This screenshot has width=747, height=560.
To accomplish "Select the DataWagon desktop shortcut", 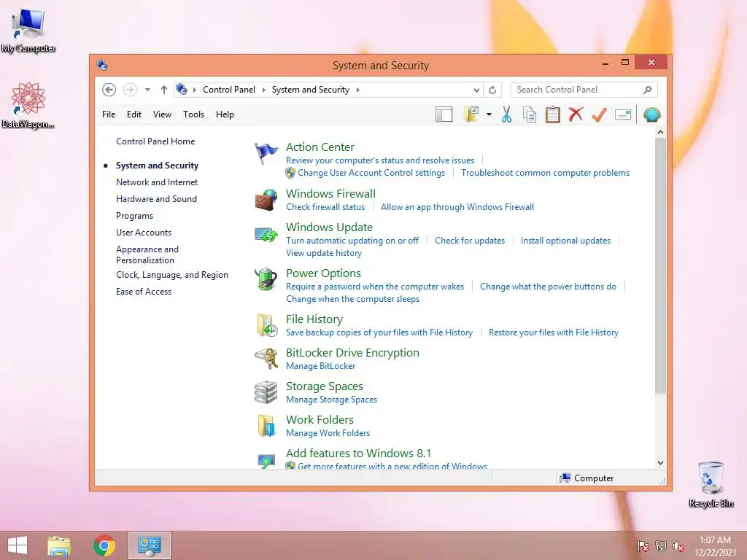I will click(x=28, y=105).
